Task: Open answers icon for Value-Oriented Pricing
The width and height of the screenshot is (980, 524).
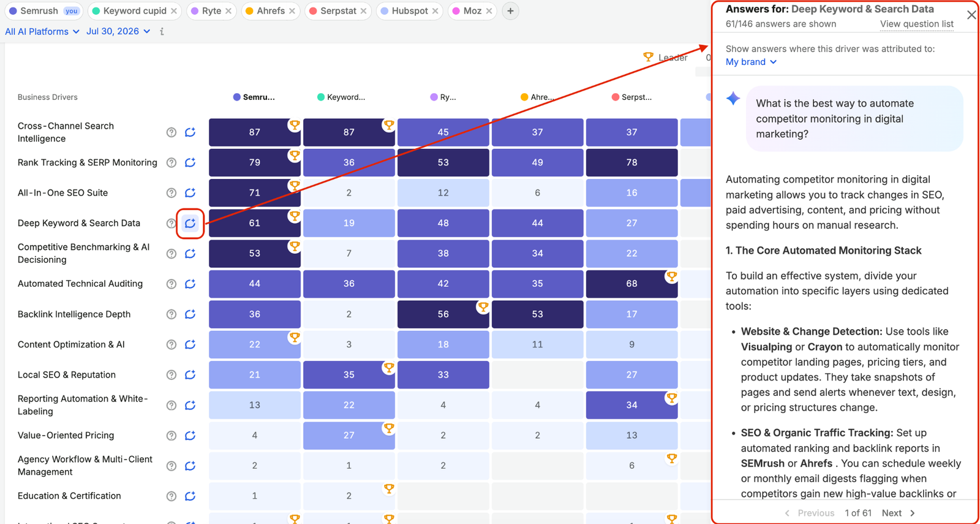Action: point(190,435)
